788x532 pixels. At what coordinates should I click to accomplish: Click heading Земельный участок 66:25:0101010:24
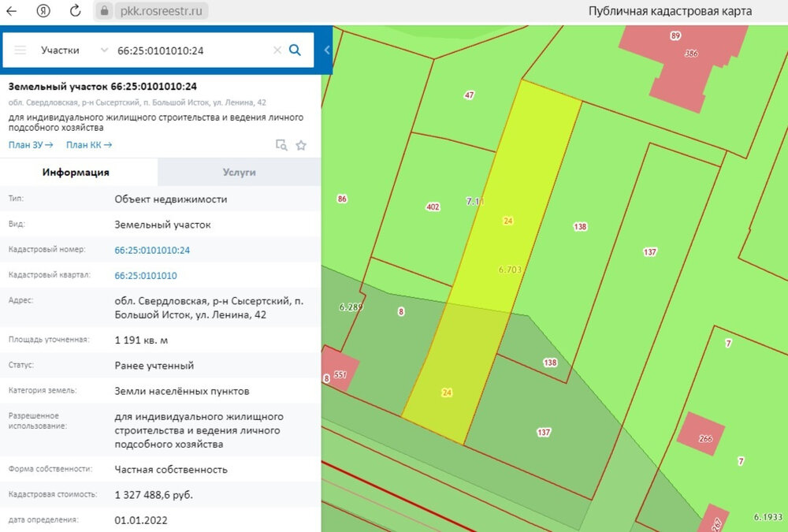[x=102, y=87]
